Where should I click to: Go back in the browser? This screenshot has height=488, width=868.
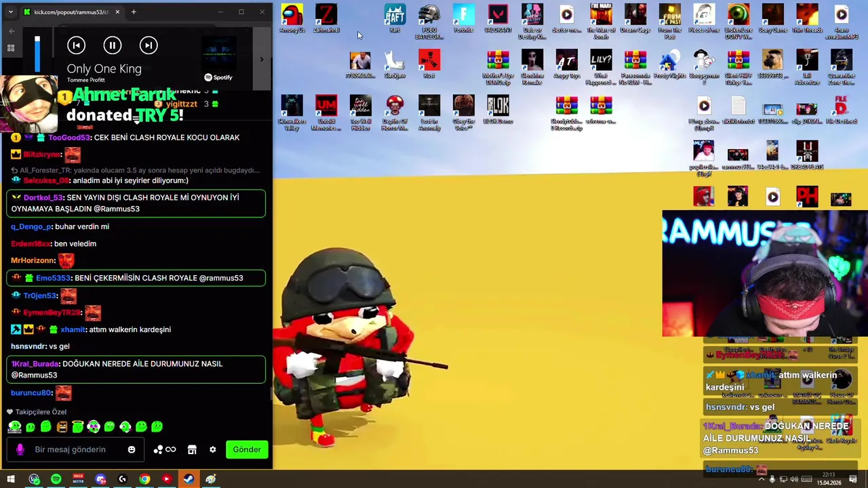click(11, 31)
